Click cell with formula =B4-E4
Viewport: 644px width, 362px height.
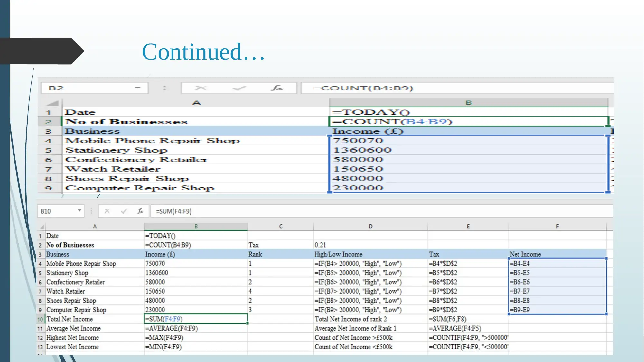point(557,264)
